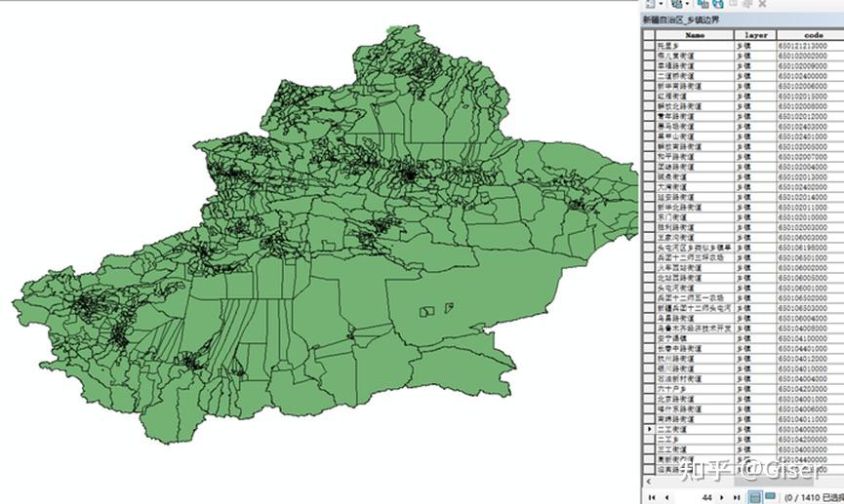Expand the Related Tables dropdown arrow
Viewport: 844px width, 504px height.
[687, 4]
